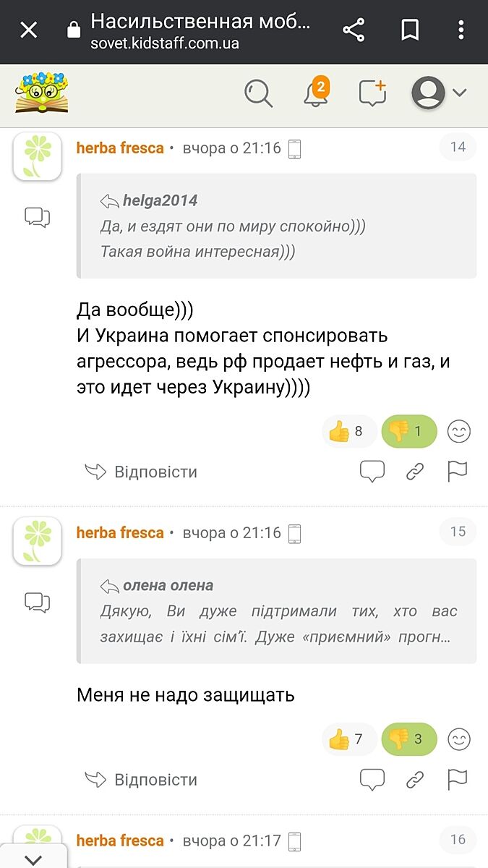
Task: Open the forum home logo
Action: (x=41, y=93)
